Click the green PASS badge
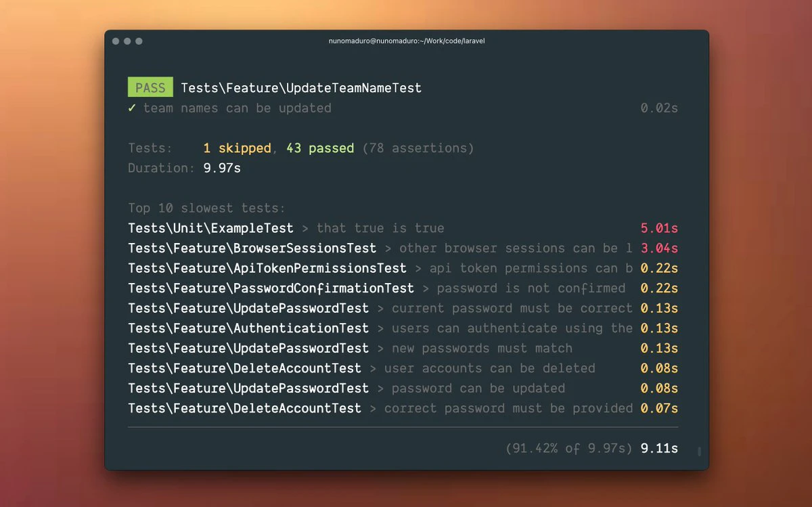812x507 pixels. click(150, 88)
